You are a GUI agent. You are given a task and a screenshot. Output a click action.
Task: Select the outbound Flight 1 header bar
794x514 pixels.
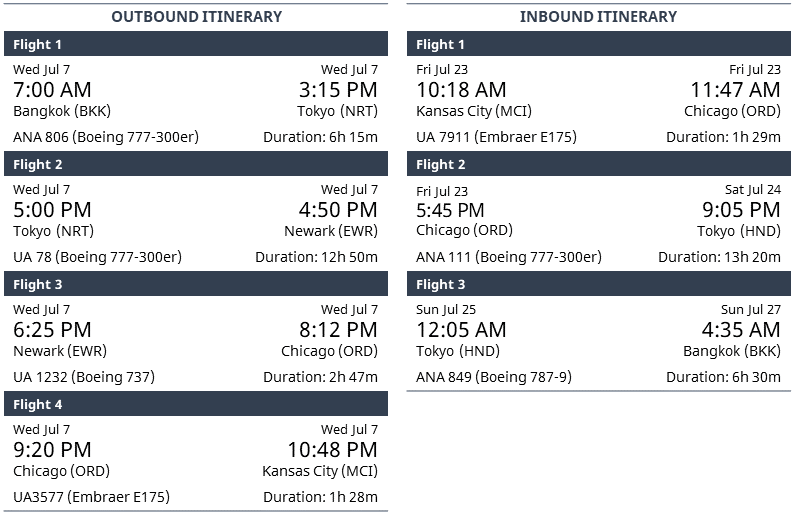tap(196, 44)
